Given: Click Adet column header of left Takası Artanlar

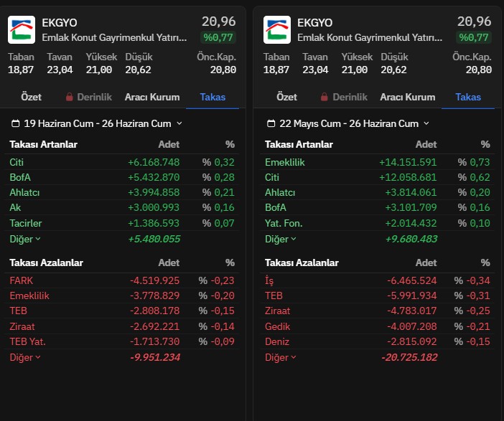Looking at the screenshot, I should point(169,144).
